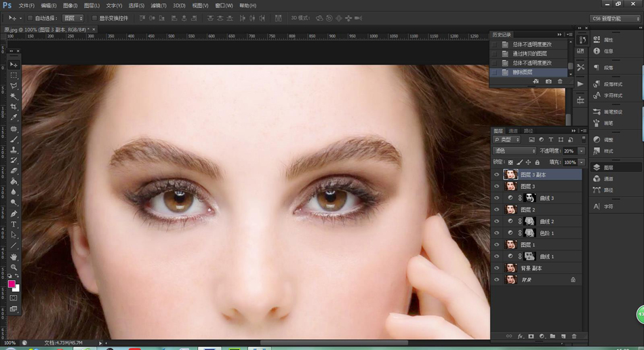Tick the 显示变换控件 checkbox
Viewport: 644px width, 350px height.
(94, 18)
